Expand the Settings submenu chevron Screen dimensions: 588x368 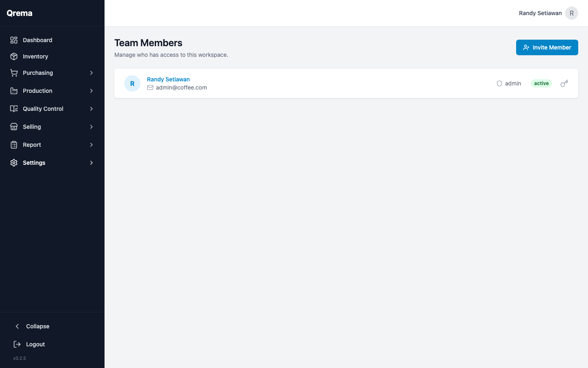[91, 162]
